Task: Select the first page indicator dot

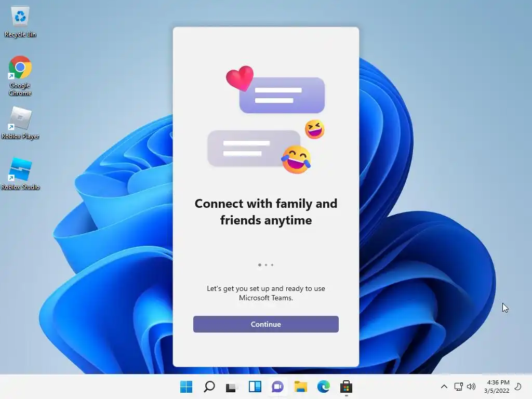Action: pyautogui.click(x=260, y=264)
